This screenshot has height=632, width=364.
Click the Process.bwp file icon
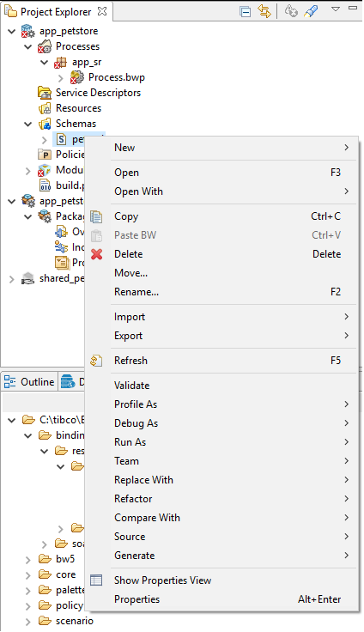click(76, 77)
